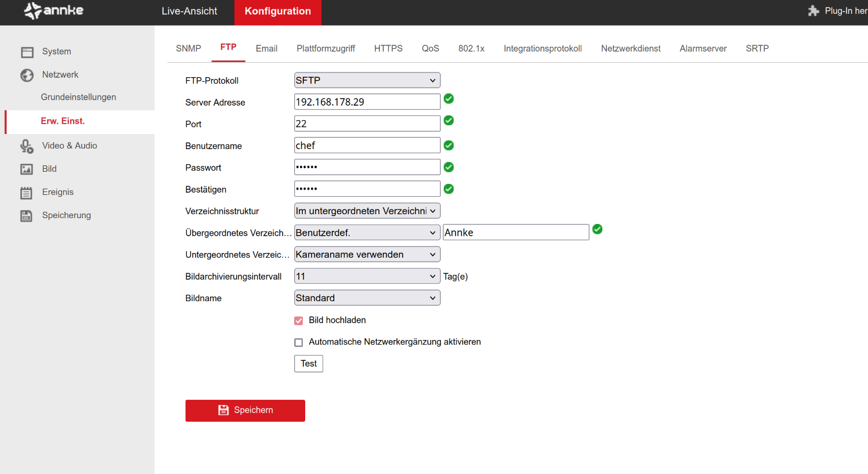868x474 pixels.
Task: Click the Ereignis calendar icon
Action: coord(27,193)
